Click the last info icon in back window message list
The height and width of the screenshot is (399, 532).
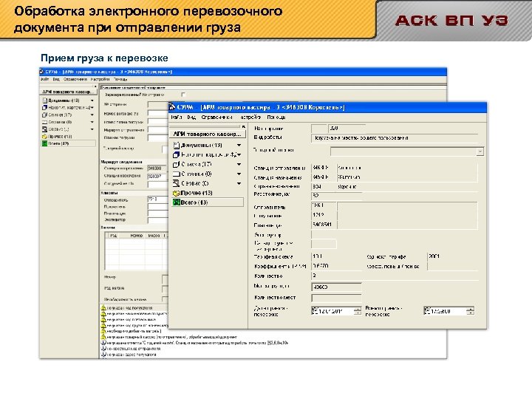click(x=104, y=354)
